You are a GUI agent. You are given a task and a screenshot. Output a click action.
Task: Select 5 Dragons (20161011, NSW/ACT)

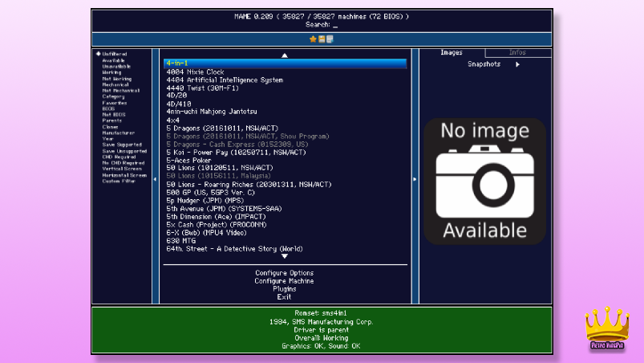point(222,128)
